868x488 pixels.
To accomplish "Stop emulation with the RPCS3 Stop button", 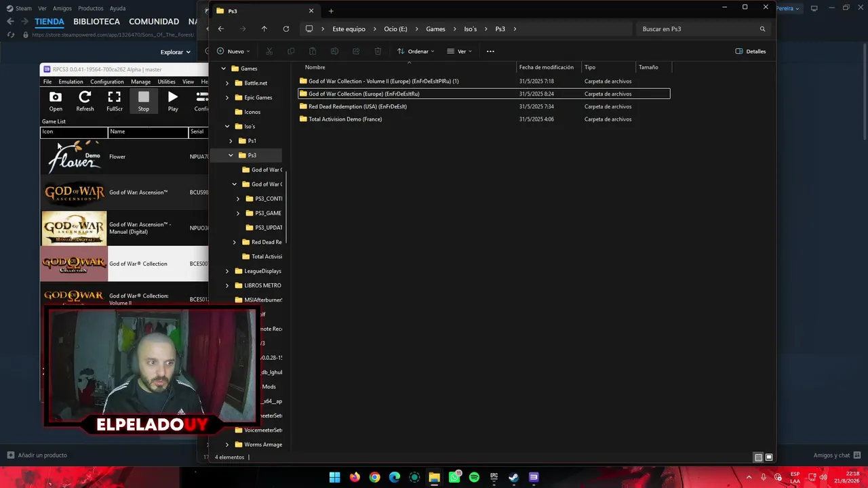I will pyautogui.click(x=144, y=101).
